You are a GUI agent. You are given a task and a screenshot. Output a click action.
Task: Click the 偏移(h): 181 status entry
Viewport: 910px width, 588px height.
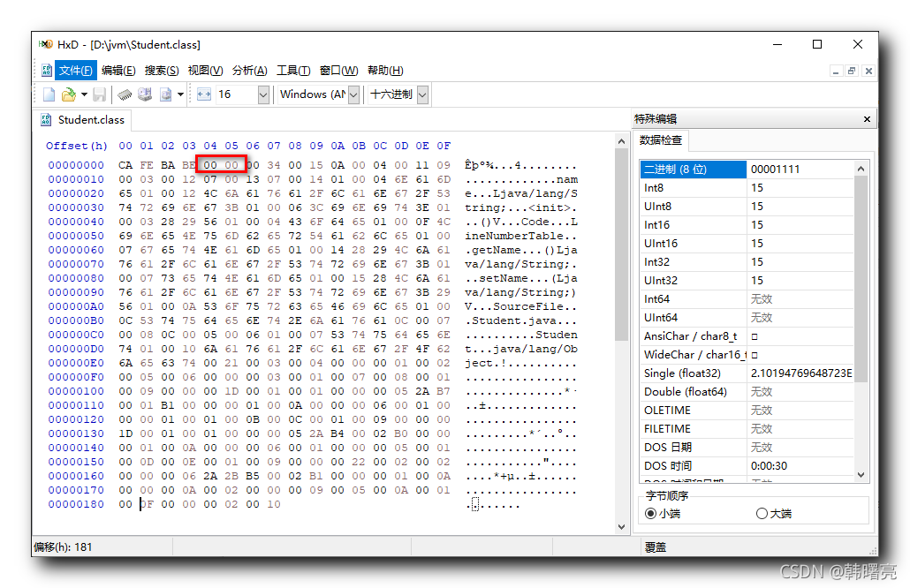pyautogui.click(x=64, y=547)
